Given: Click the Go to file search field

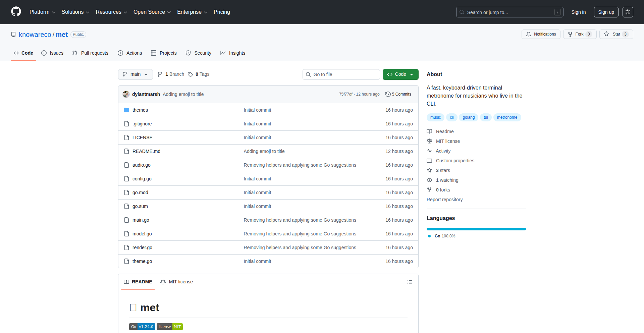Looking at the screenshot, I should 341,74.
